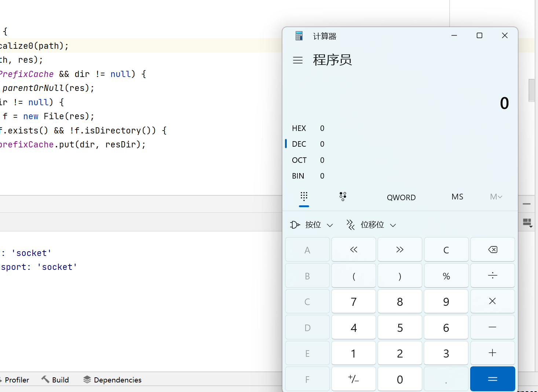Click the multiply operator key

[493, 301]
